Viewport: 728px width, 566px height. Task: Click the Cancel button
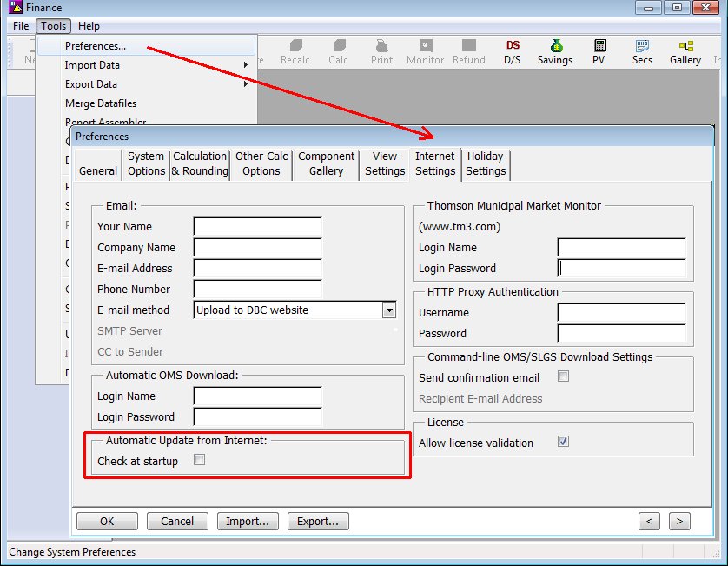coord(177,520)
